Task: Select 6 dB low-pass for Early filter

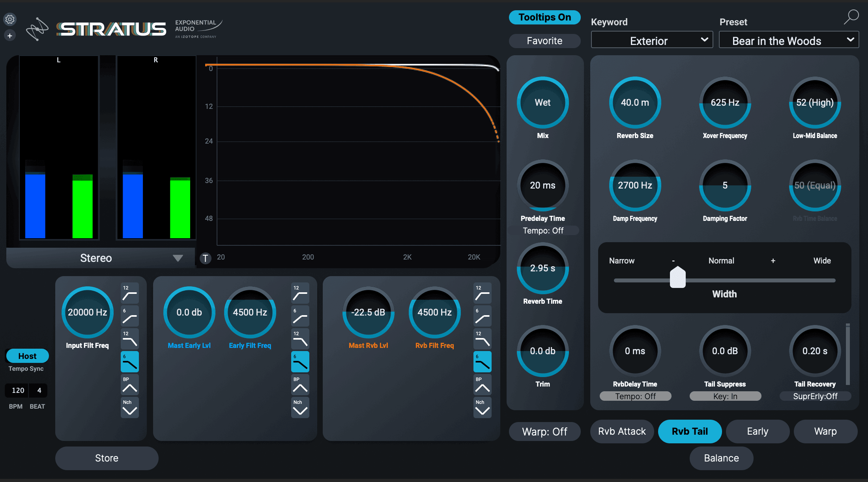Action: coord(300,362)
